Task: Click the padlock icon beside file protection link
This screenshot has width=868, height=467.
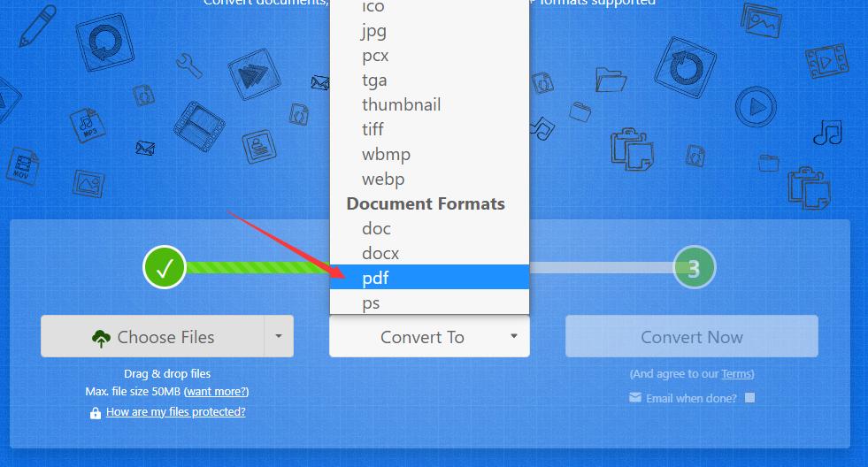Action: 96,413
